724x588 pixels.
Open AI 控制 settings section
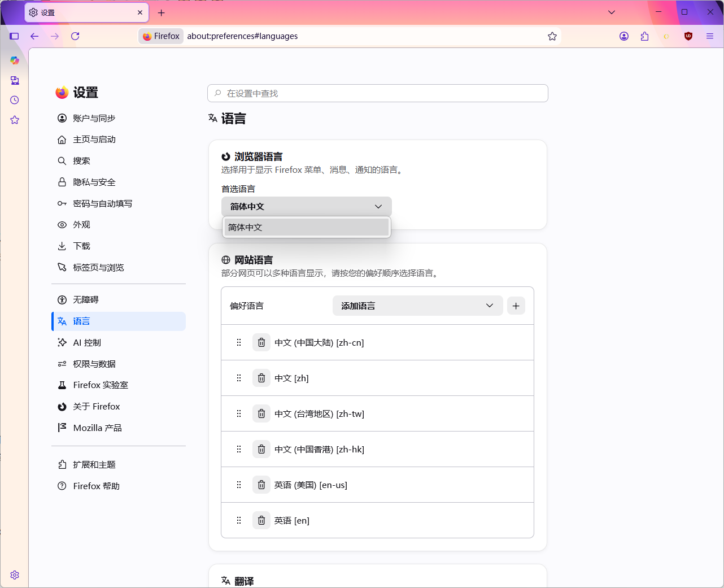click(x=119, y=342)
